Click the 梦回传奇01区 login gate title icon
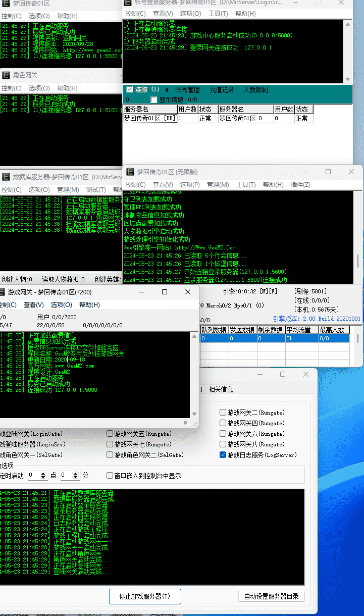Viewport: 364px width, 616px height. point(6,4)
